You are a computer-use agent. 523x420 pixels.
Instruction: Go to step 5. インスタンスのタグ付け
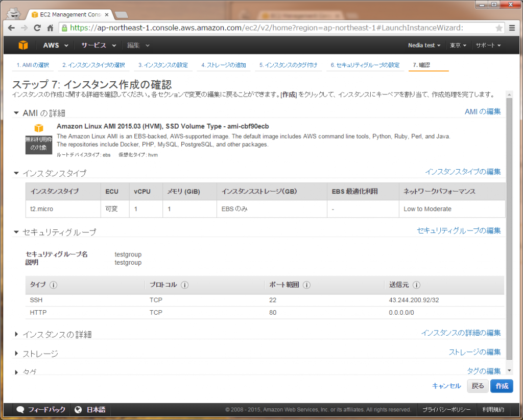click(x=288, y=65)
